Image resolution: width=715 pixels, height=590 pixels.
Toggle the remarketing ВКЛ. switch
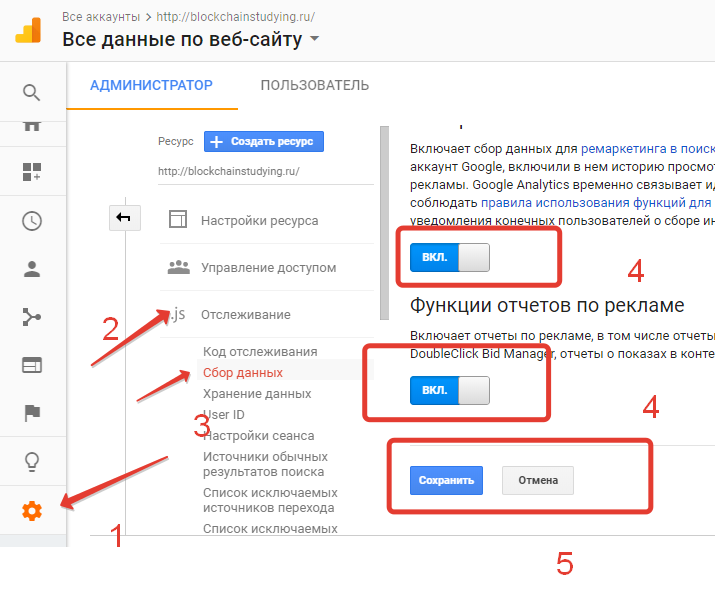point(449,258)
